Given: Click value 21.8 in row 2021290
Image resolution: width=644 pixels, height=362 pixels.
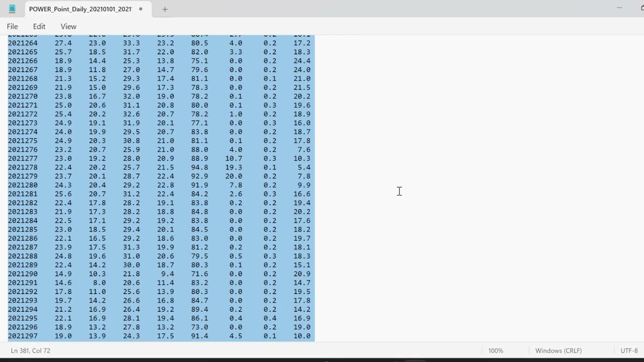Looking at the screenshot, I should pos(131,274).
